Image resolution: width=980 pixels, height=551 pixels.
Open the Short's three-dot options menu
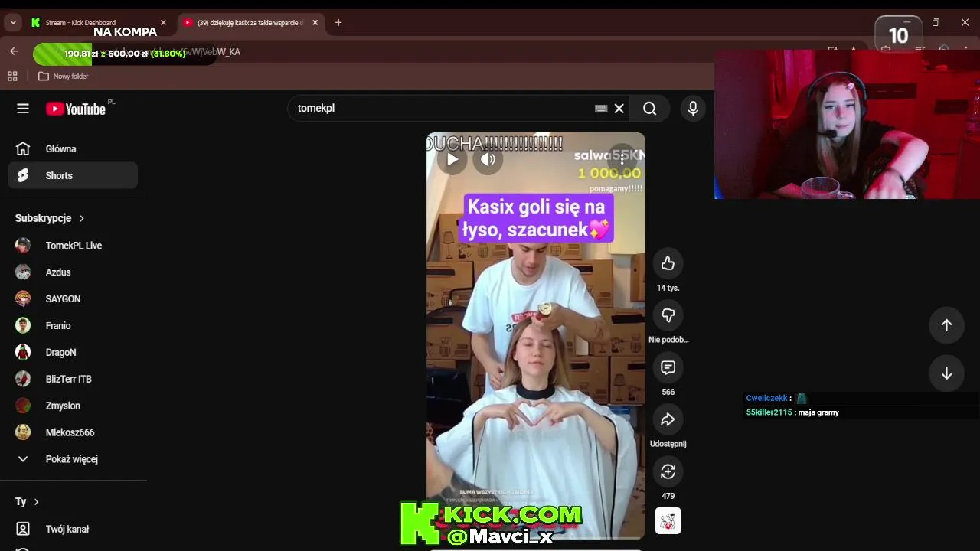tap(622, 158)
